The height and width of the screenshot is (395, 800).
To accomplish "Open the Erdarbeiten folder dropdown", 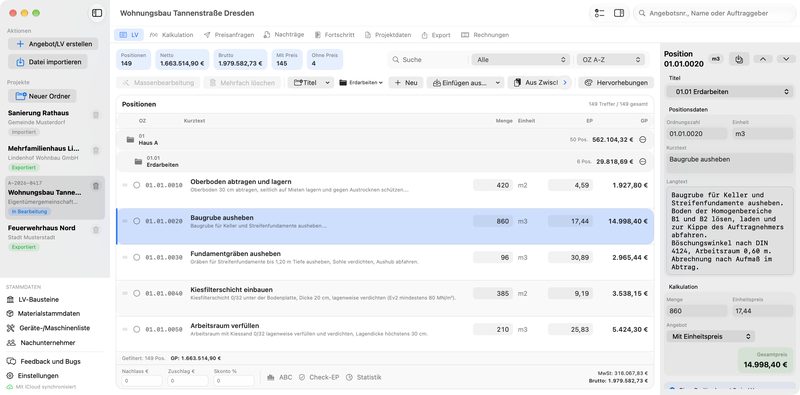I will coord(361,82).
